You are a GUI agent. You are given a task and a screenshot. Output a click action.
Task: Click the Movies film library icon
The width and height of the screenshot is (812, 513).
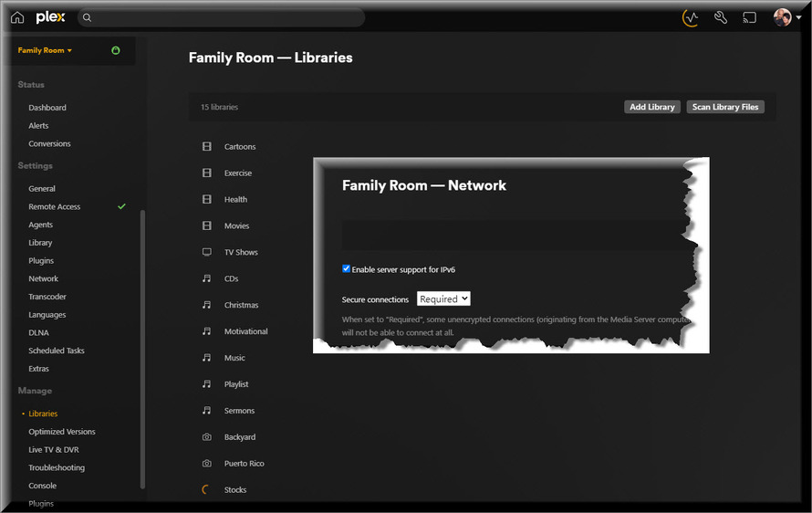(x=206, y=226)
